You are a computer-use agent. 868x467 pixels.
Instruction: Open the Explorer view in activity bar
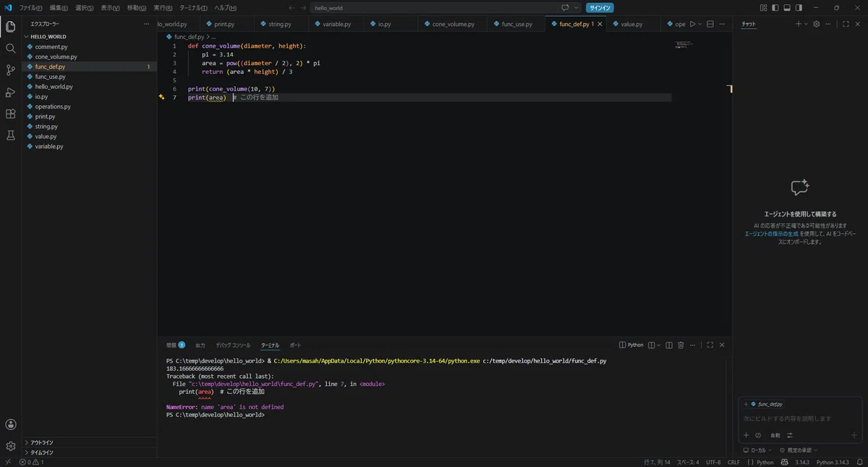click(x=10, y=26)
